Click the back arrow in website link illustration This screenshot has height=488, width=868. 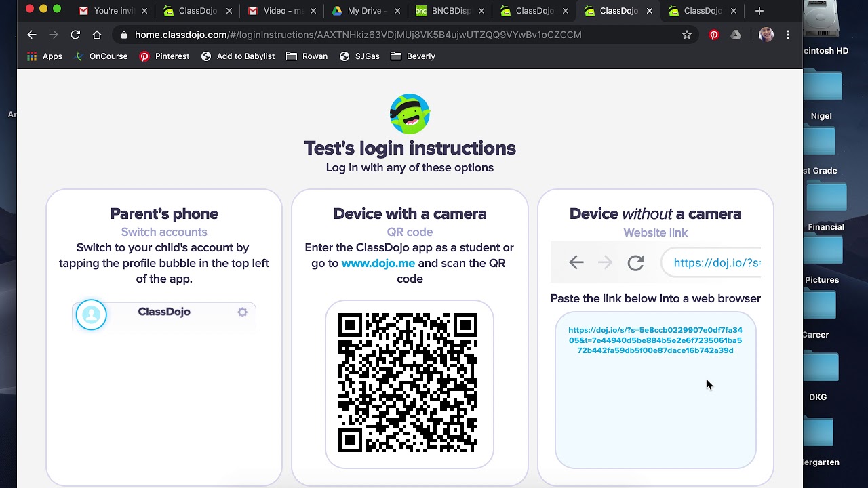pyautogui.click(x=576, y=262)
